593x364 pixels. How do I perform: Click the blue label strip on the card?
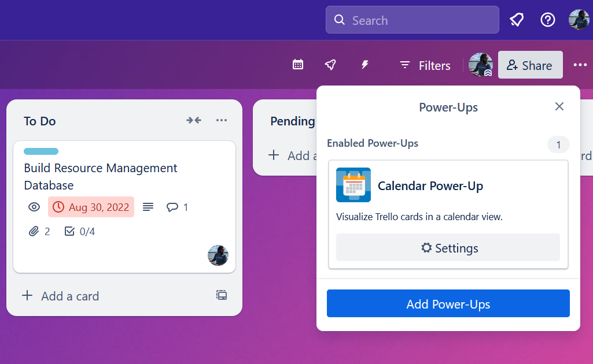[40, 151]
